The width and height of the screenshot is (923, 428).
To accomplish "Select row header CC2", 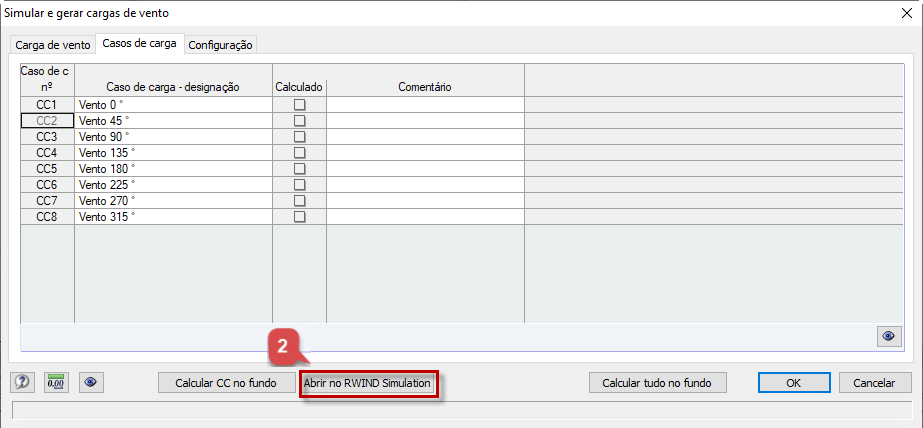I will [47, 121].
